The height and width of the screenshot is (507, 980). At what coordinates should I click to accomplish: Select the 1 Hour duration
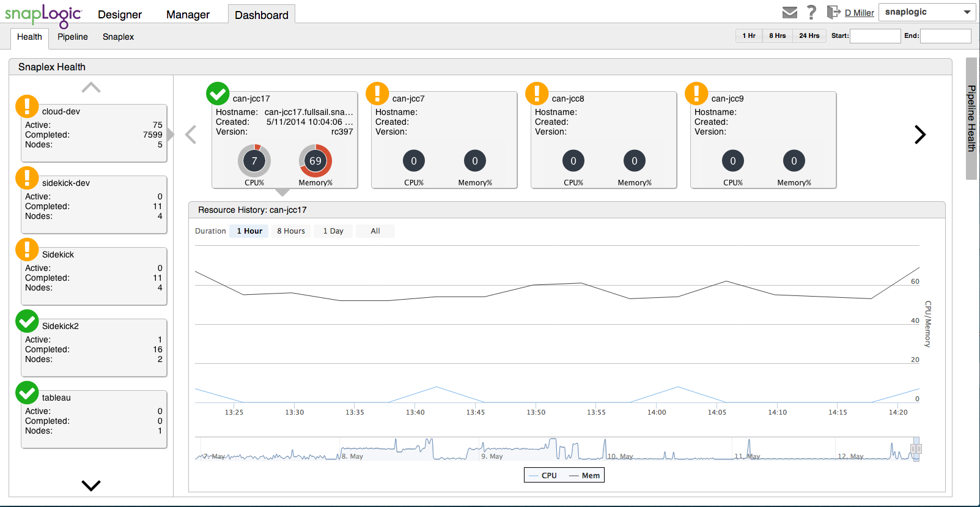[x=249, y=231]
